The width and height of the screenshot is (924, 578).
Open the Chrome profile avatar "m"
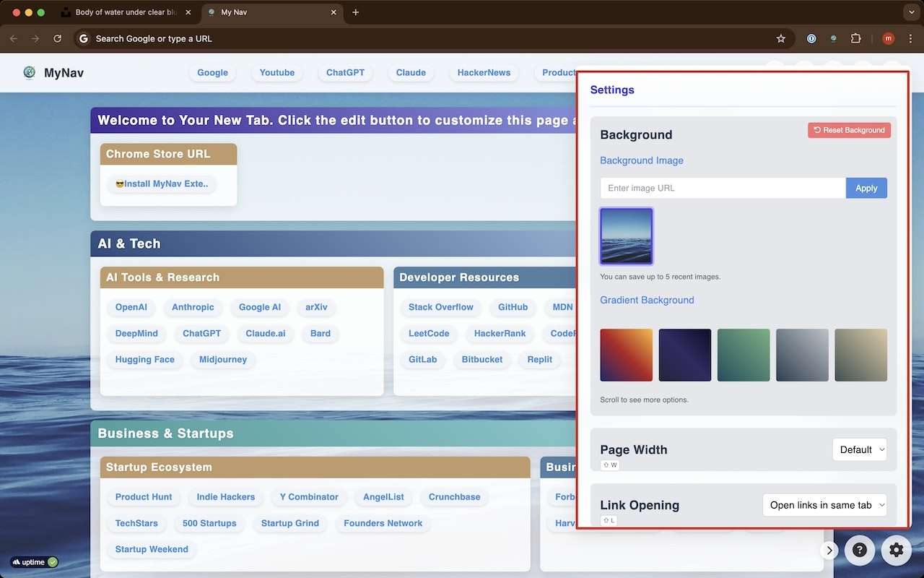(x=888, y=38)
